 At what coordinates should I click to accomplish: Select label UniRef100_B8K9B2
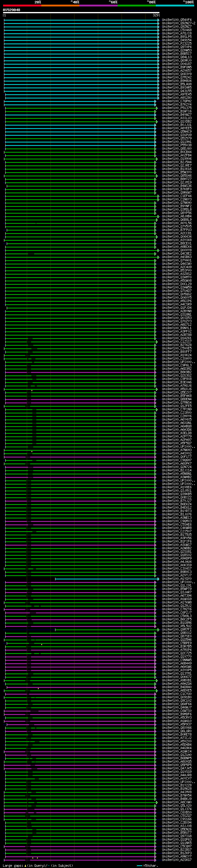pyautogui.click(x=176, y=372)
